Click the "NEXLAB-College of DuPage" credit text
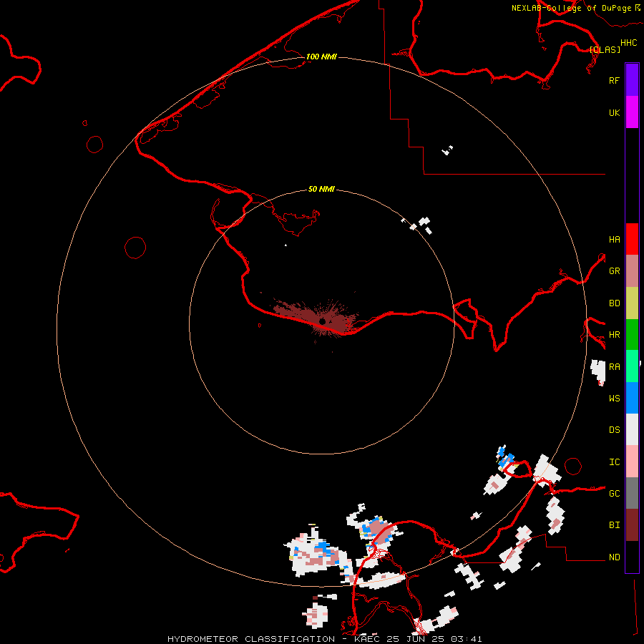The width and height of the screenshot is (644, 644). [571, 8]
